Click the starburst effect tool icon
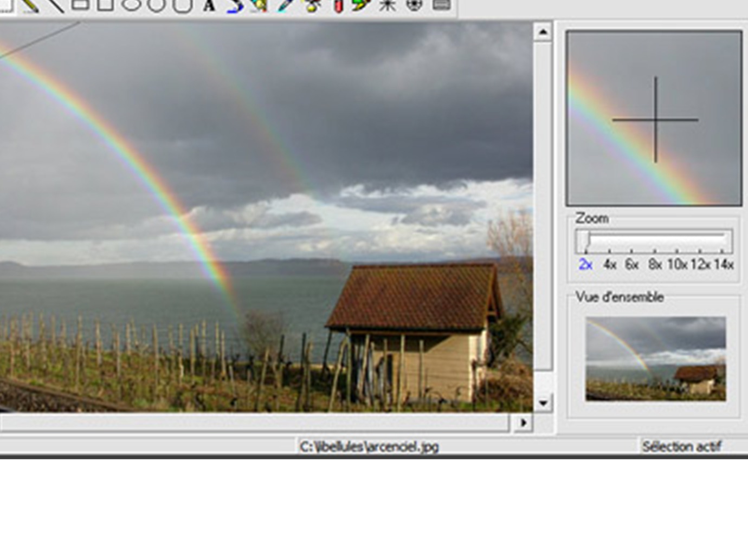 click(x=388, y=5)
